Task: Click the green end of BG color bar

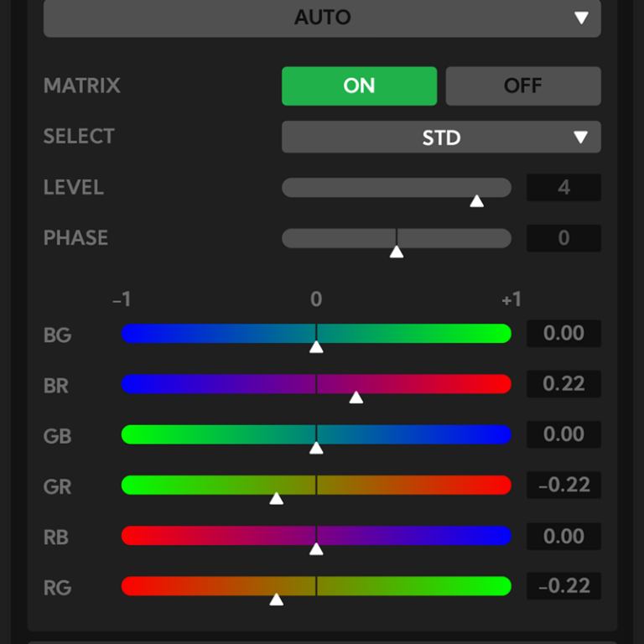Action: (x=499, y=334)
